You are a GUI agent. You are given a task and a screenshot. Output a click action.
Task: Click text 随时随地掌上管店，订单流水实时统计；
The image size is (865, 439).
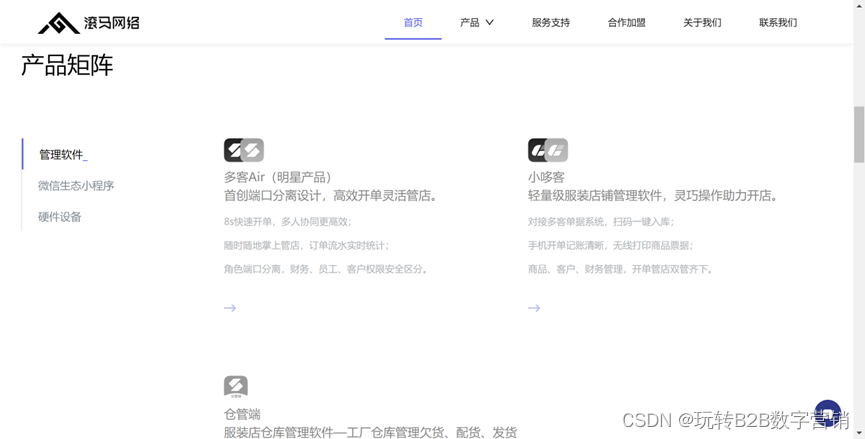[307, 245]
